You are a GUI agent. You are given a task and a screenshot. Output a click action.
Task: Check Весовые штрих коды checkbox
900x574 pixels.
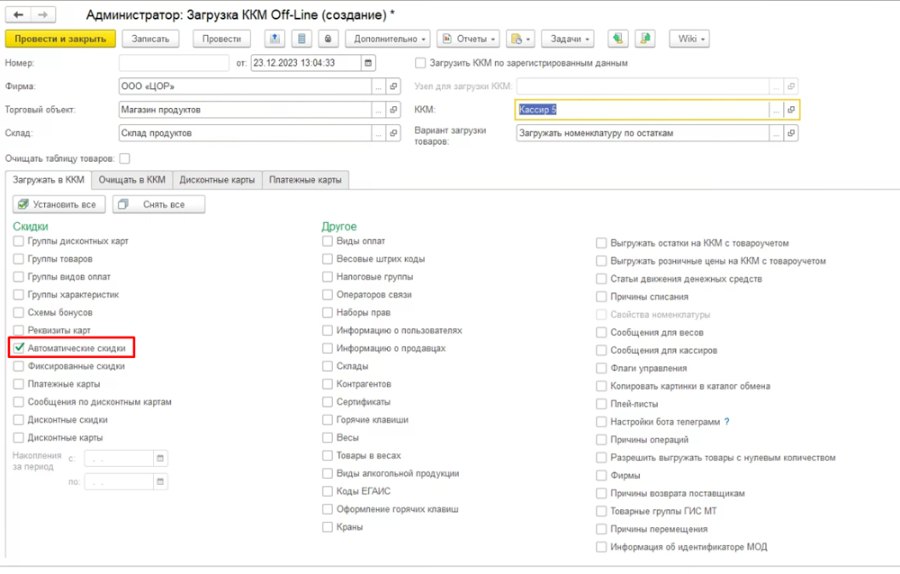pyautogui.click(x=327, y=259)
